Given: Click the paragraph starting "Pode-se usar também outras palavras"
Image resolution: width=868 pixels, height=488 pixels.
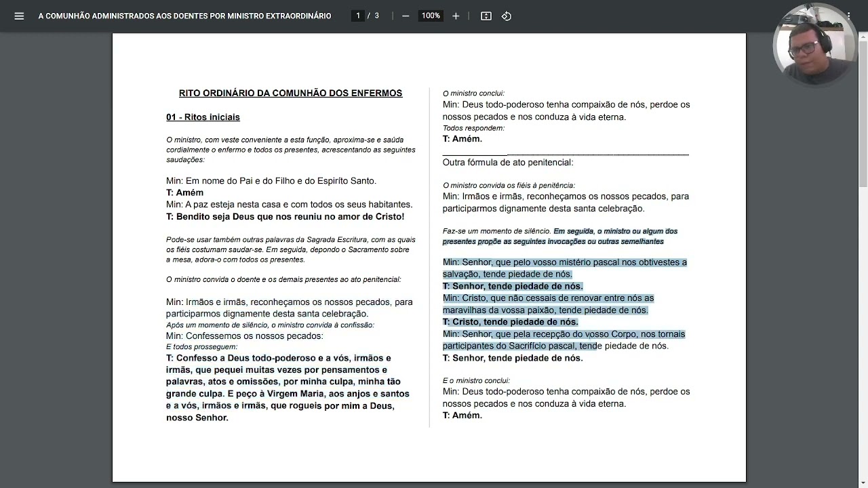Looking at the screenshot, I should point(291,249).
